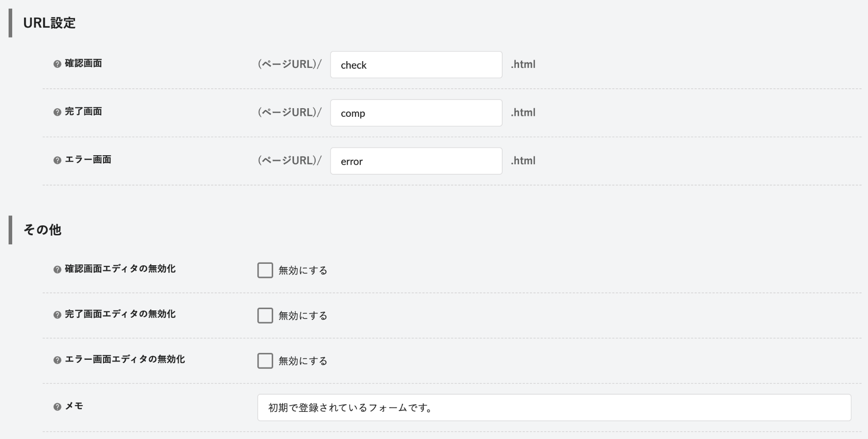The image size is (868, 439).
Task: Open the help icon for 完了画面エディタの無効化
Action: click(57, 315)
